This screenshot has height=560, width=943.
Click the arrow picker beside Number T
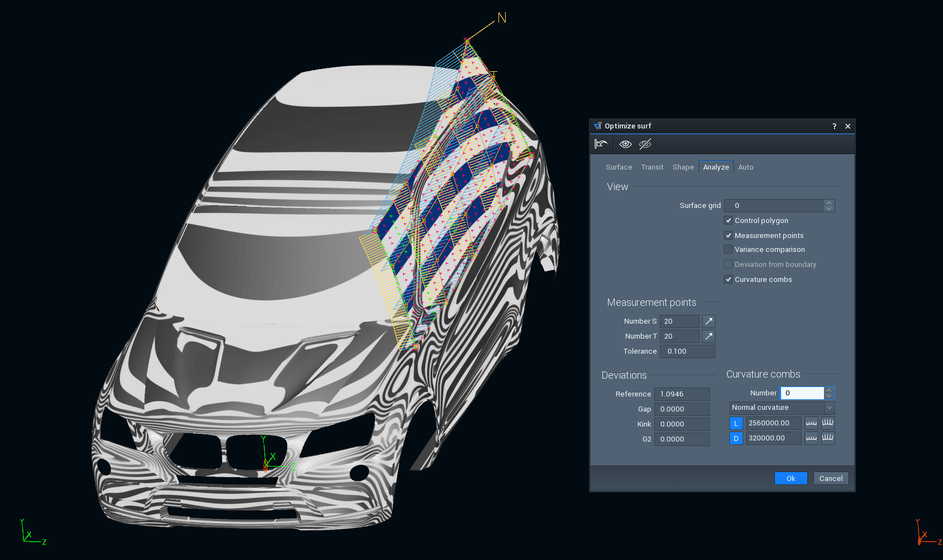coord(708,336)
